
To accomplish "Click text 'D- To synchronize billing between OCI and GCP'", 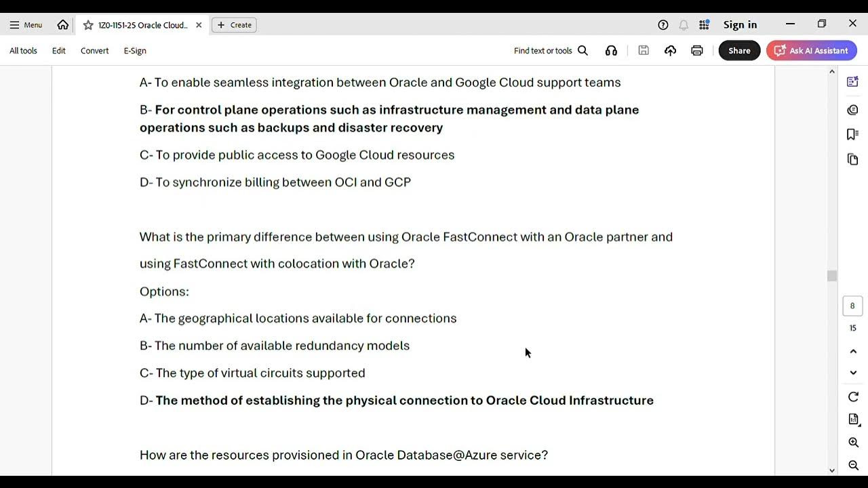I will 275,182.
